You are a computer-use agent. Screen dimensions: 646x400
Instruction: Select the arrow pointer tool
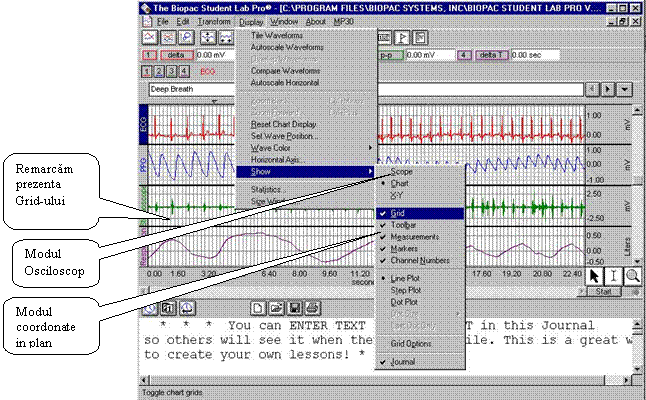(x=594, y=274)
